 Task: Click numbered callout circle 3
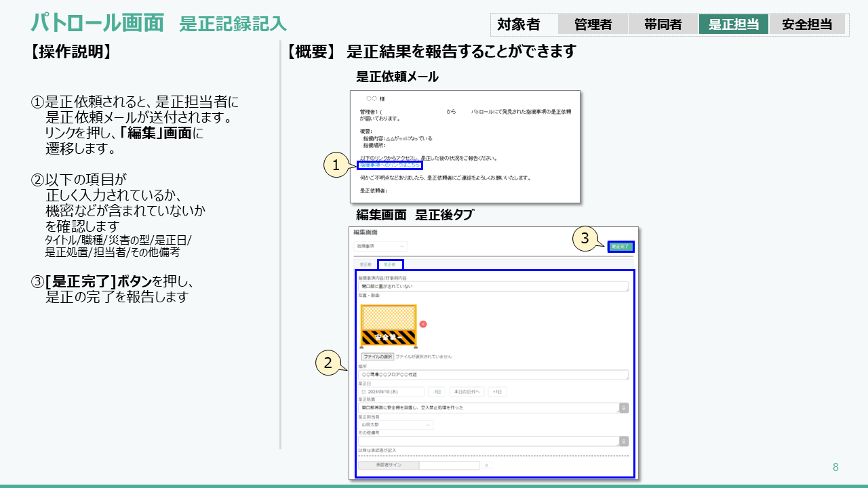[586, 239]
